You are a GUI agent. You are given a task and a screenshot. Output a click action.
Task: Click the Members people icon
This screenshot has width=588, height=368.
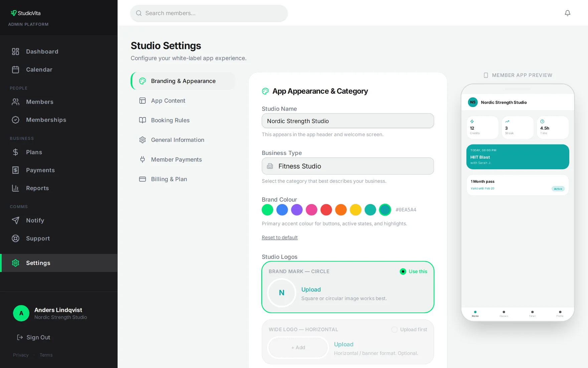(x=15, y=102)
